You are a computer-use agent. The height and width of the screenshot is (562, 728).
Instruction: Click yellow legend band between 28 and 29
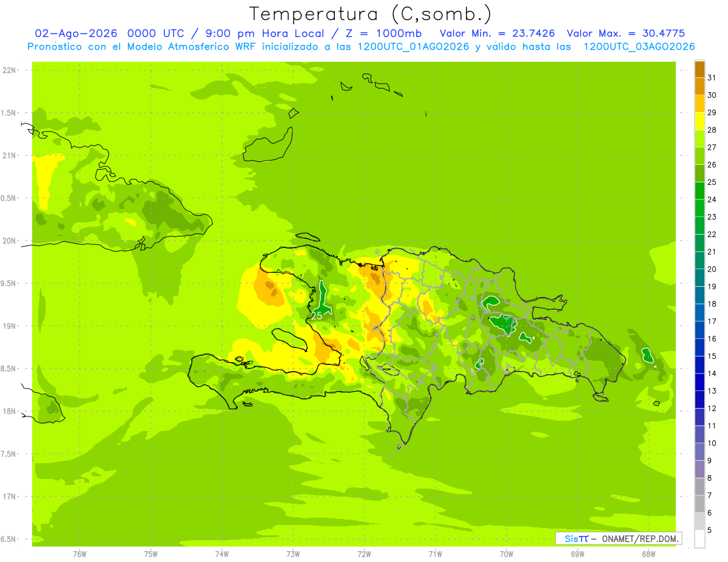click(x=699, y=121)
